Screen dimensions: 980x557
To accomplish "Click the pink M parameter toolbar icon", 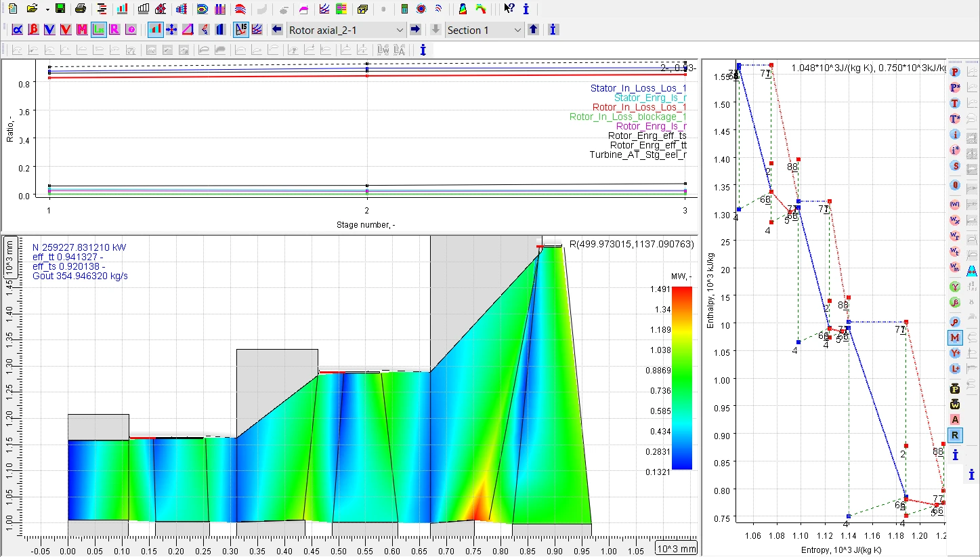I will (82, 30).
